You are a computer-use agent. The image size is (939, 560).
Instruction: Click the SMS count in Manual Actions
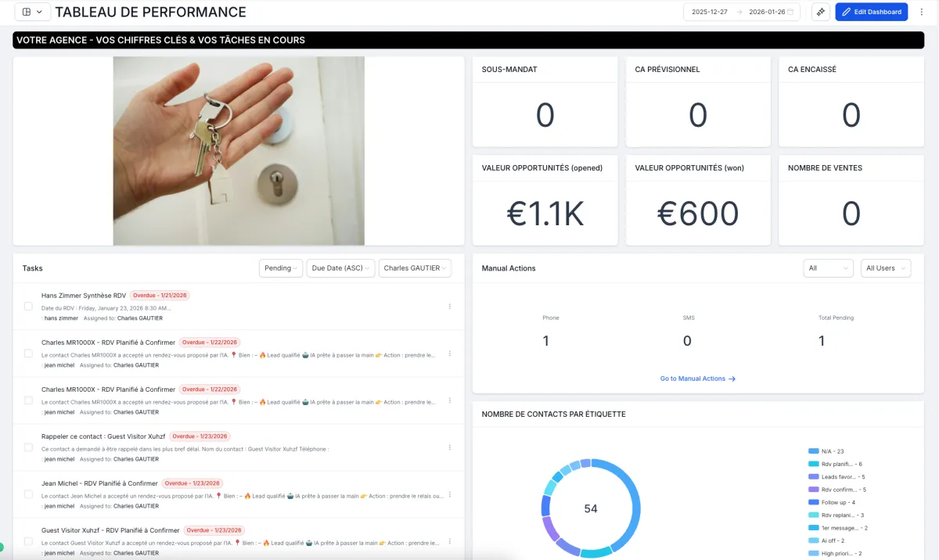click(687, 341)
